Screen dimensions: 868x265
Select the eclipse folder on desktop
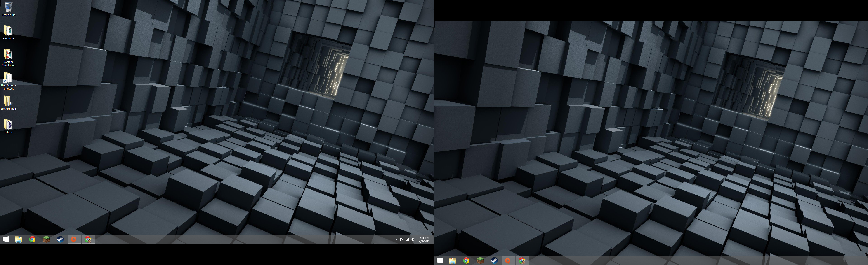(8, 126)
